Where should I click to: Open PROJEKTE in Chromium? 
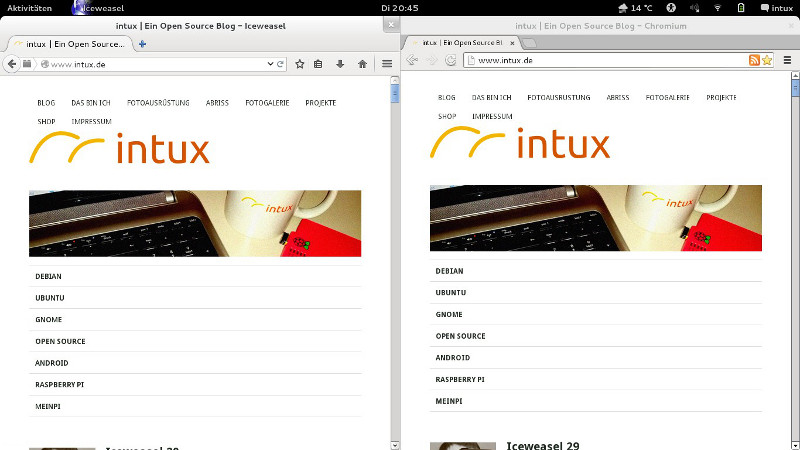[x=721, y=97]
